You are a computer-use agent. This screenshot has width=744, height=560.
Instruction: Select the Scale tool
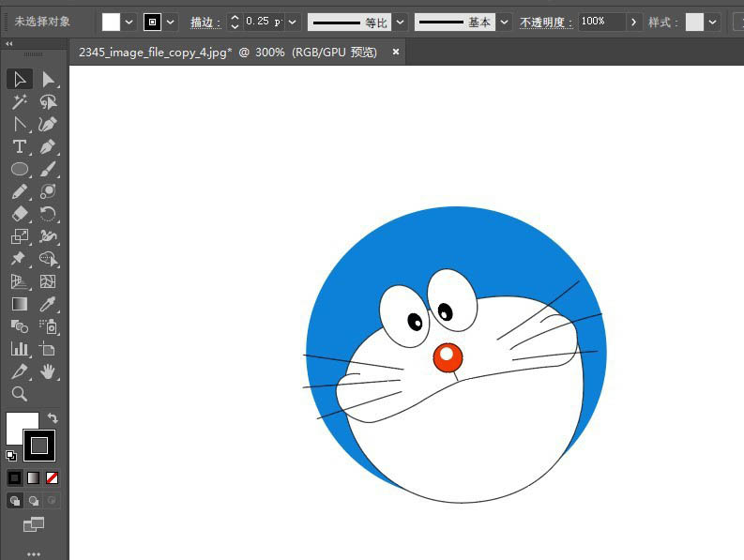pyautogui.click(x=20, y=235)
